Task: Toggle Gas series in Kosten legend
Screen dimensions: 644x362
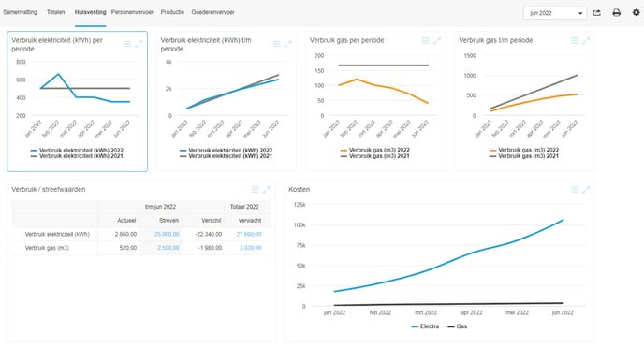Action: pos(457,326)
